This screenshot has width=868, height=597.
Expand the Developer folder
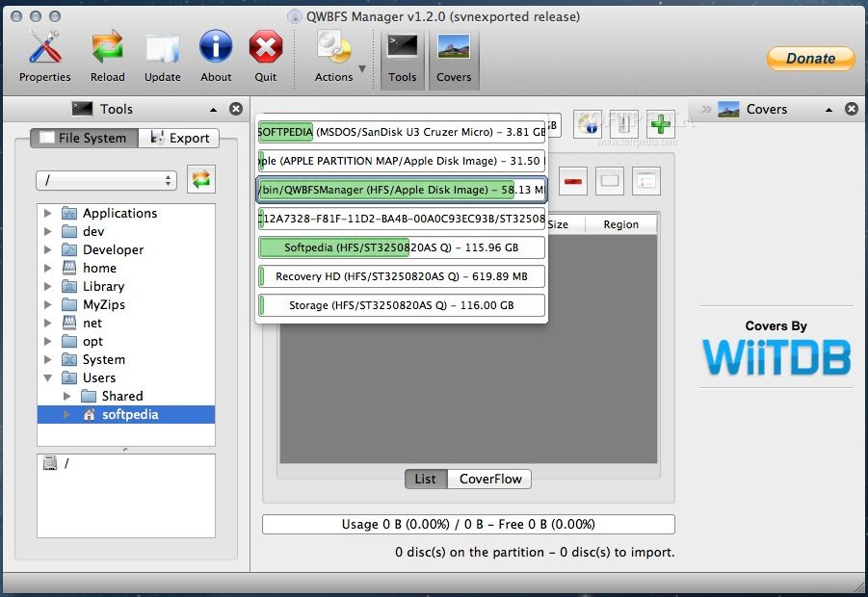(x=47, y=249)
